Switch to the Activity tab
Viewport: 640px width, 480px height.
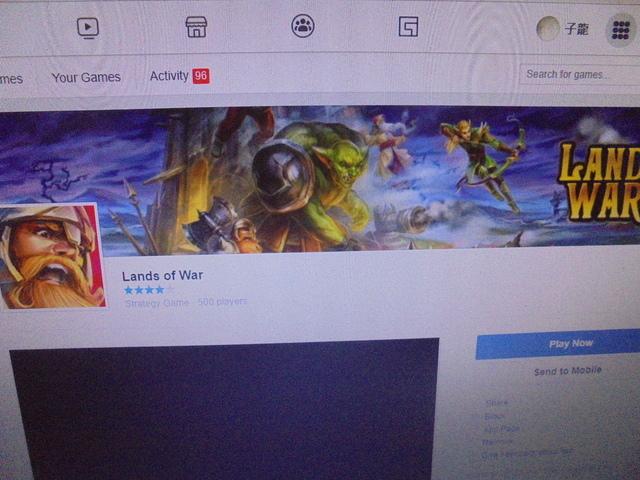click(x=169, y=76)
